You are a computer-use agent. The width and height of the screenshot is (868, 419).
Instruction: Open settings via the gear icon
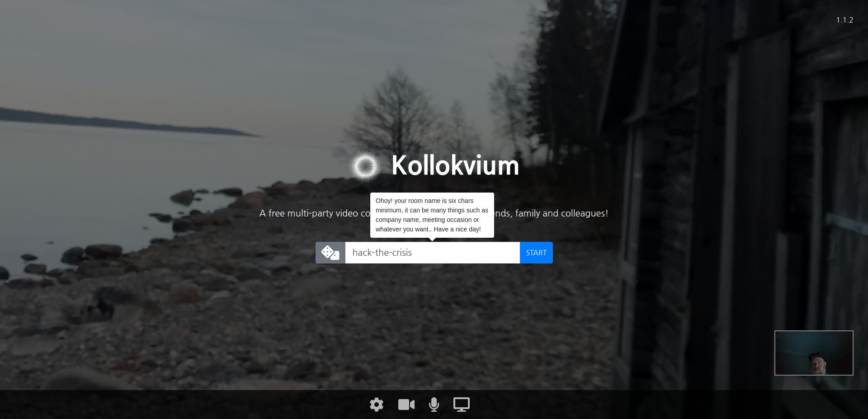[x=377, y=405]
